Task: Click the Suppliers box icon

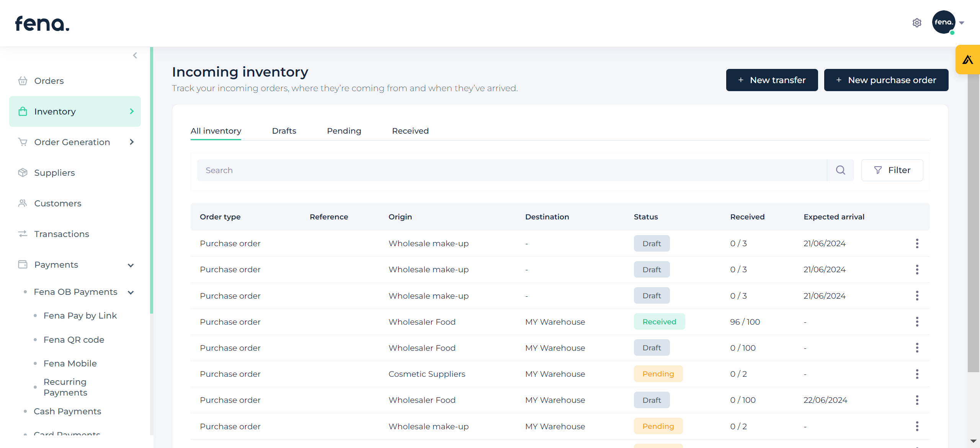Action: pyautogui.click(x=23, y=173)
